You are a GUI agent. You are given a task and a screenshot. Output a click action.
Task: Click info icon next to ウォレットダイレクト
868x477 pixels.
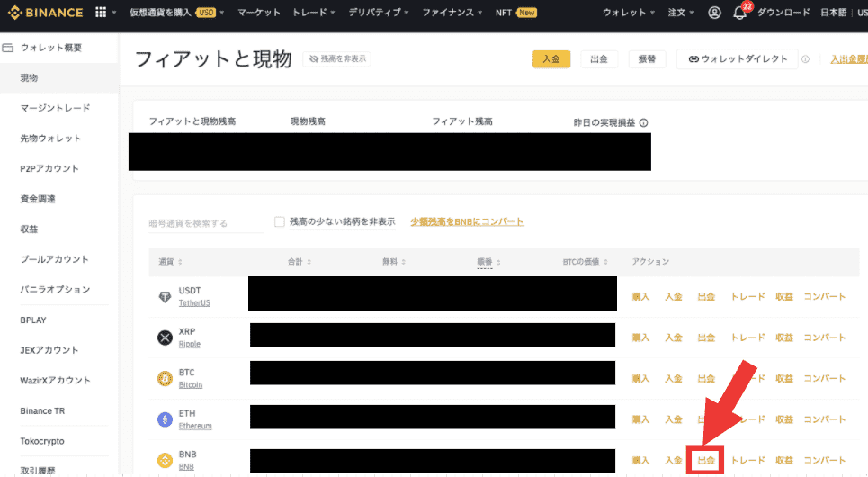(x=805, y=59)
